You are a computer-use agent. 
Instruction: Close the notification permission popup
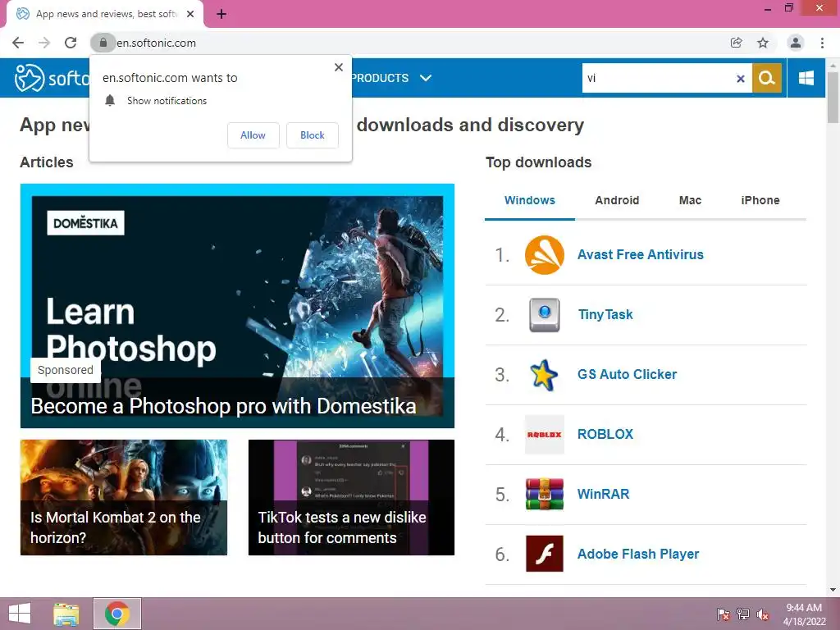tap(339, 67)
